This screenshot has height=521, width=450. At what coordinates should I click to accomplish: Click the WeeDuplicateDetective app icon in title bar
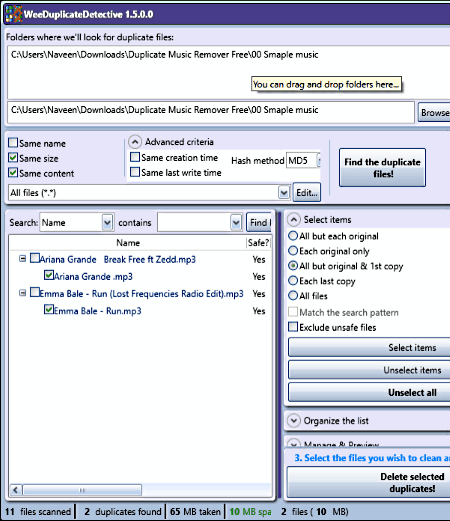(13, 14)
